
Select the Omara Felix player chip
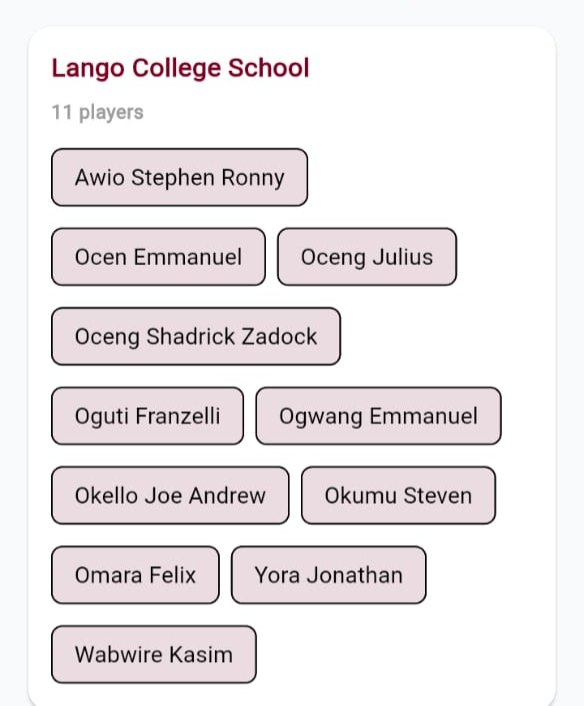click(x=136, y=575)
